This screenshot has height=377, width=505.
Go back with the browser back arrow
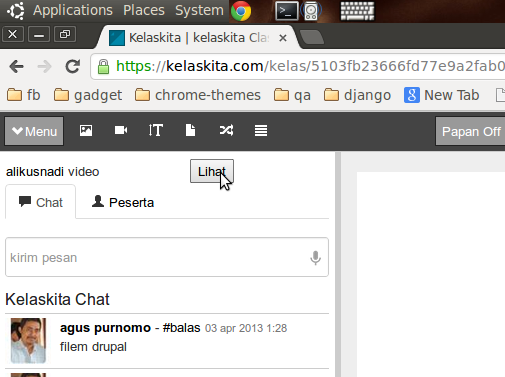click(x=17, y=66)
